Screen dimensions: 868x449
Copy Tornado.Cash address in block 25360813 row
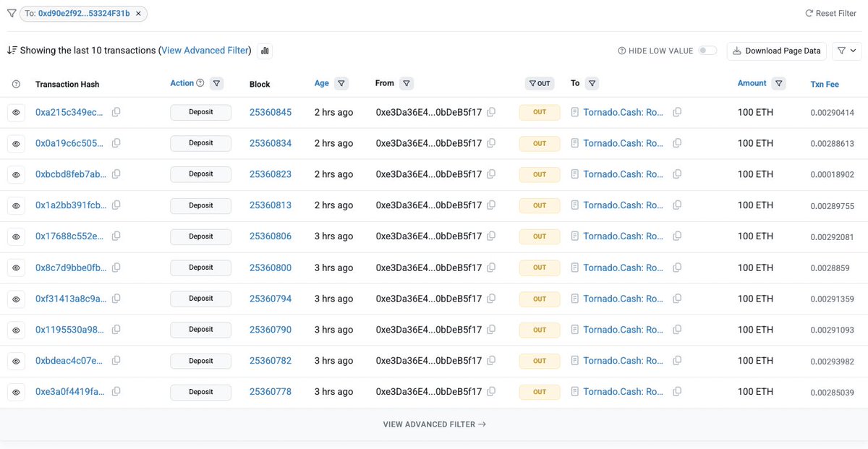677,205
